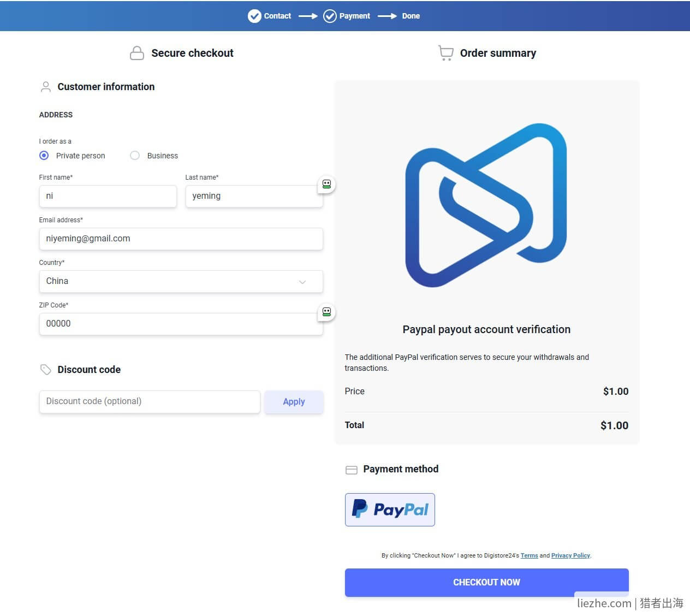This screenshot has width=690, height=616.
Task: Click the 'Paypal payout account verification' title
Action: coord(486,329)
